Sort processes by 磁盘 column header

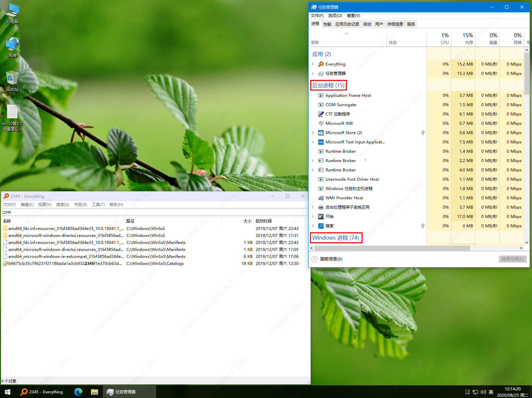click(x=487, y=39)
